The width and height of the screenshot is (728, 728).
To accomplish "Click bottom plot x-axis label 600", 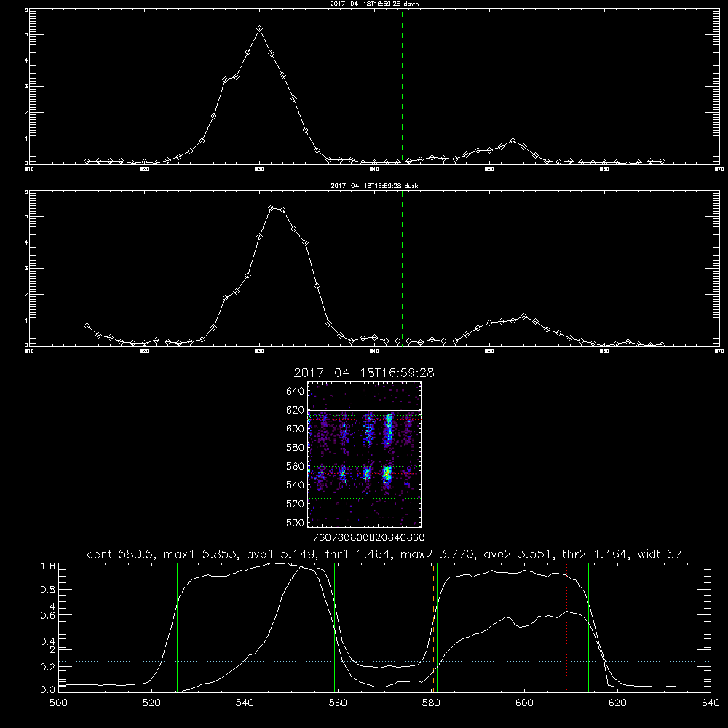I will (x=524, y=703).
